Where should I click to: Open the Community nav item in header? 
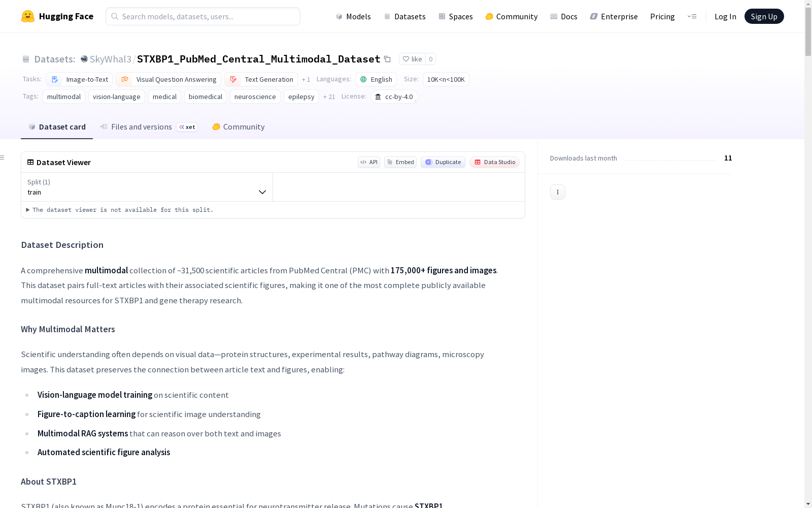pyautogui.click(x=512, y=16)
